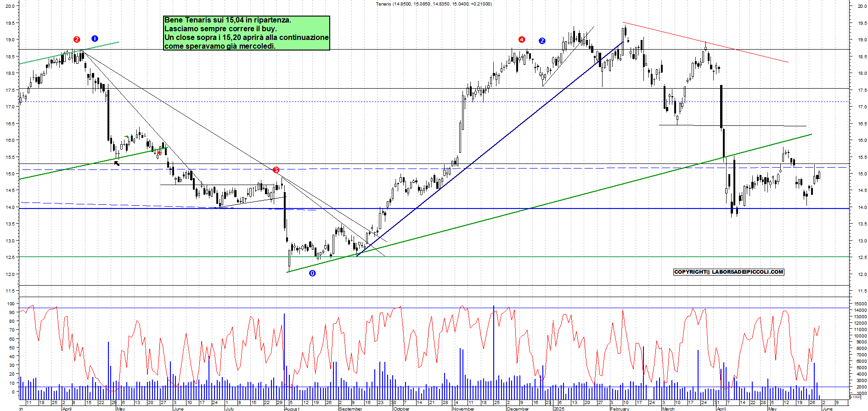Screen dimensions: 868x411
Task: Click the 'October' label on the time axis
Action: pyautogui.click(x=401, y=409)
